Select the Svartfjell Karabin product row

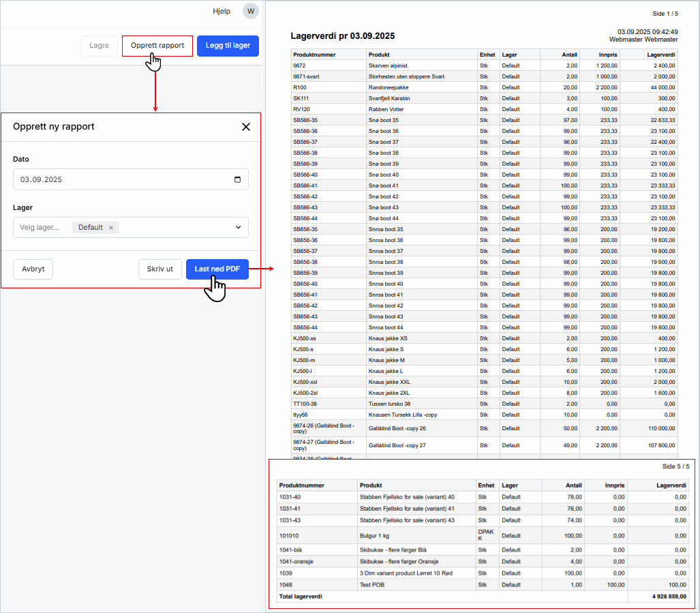tap(389, 98)
